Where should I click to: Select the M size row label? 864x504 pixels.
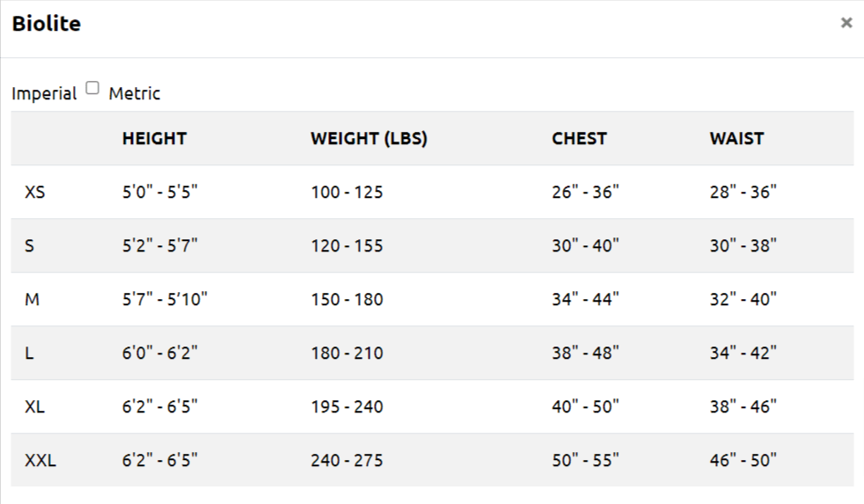click(x=33, y=299)
